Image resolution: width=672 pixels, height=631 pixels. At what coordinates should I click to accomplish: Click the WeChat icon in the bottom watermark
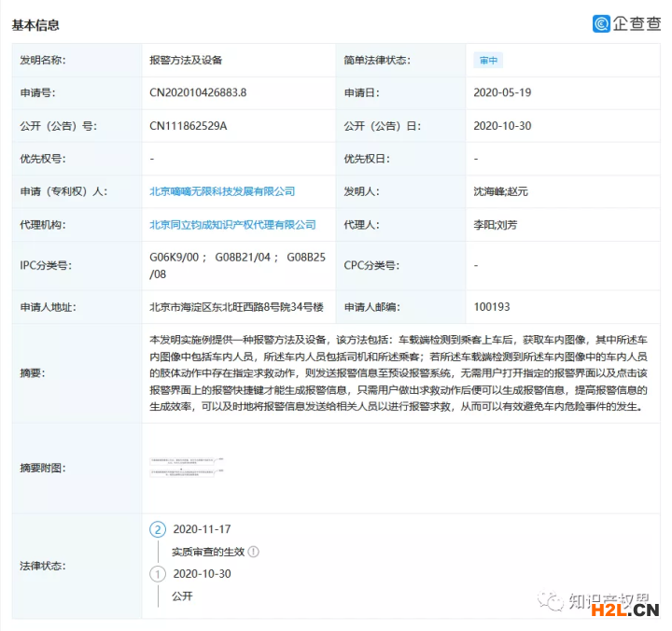[x=554, y=600]
